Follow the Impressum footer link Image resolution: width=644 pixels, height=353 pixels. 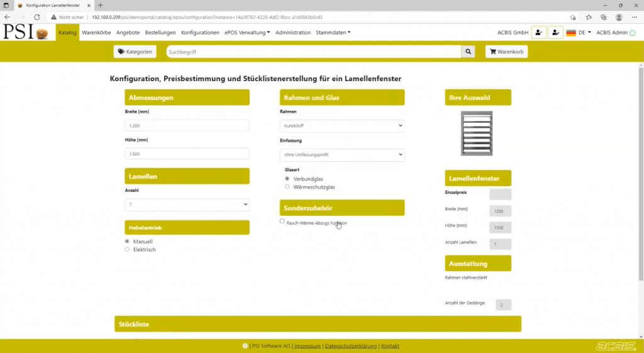(x=308, y=346)
